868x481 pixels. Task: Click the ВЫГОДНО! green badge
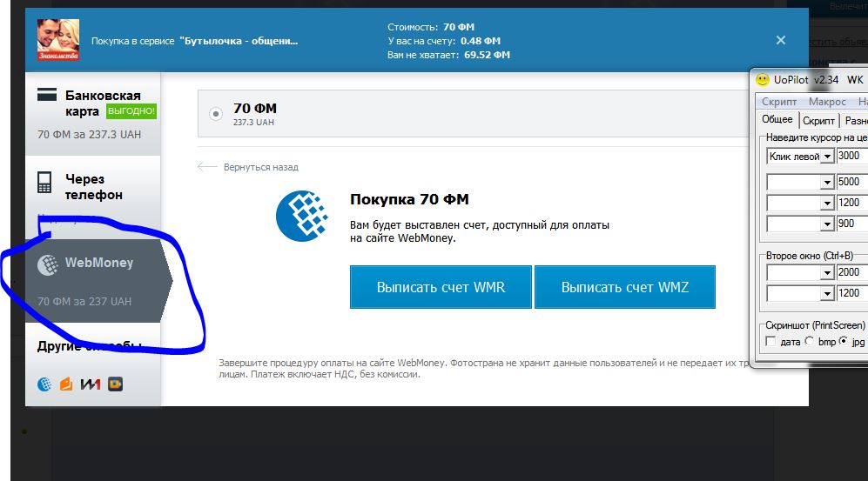pyautogui.click(x=131, y=111)
